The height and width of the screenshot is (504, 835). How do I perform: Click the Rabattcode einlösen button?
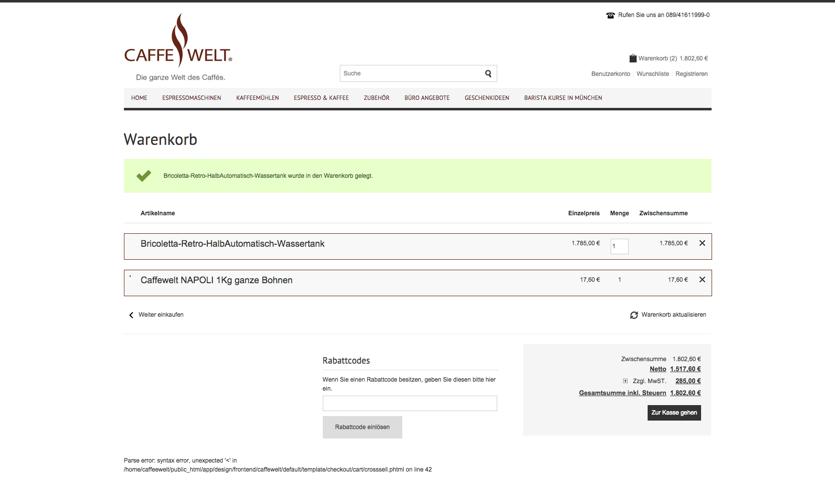[362, 427]
